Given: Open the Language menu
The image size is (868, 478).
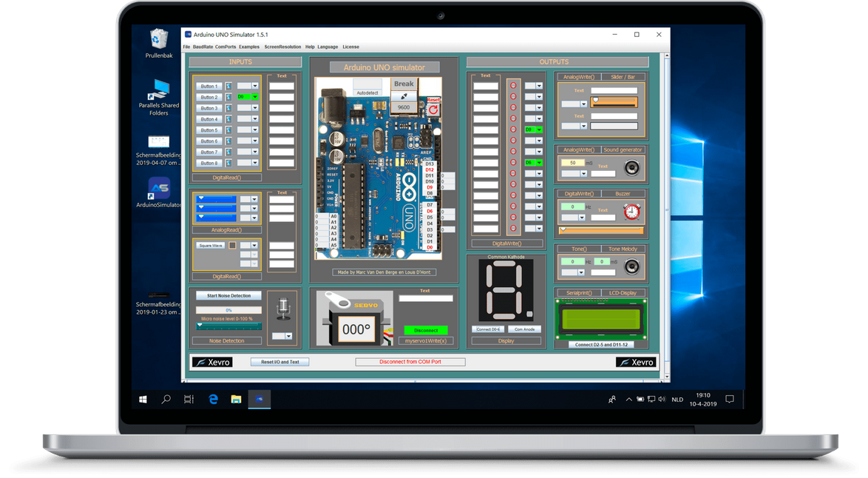Looking at the screenshot, I should pyautogui.click(x=328, y=47).
